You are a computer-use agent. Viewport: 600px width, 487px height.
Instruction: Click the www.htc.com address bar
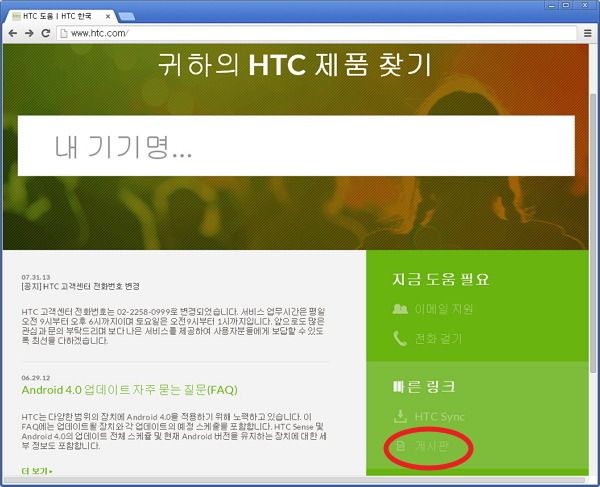pos(316,33)
